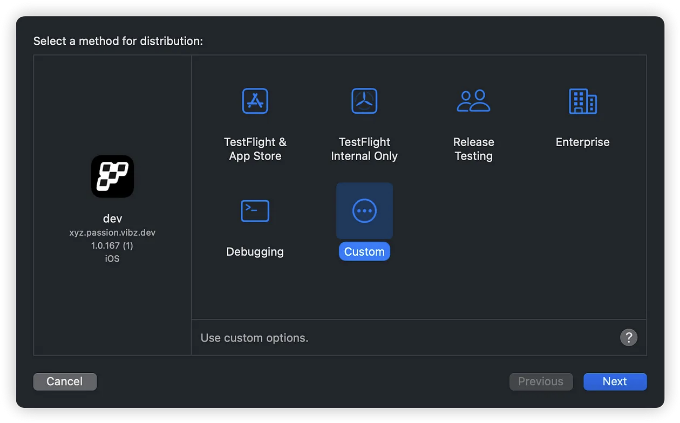The image size is (680, 423).
Task: Click the bundle ID xyz.passion.vibz.dev
Action: pos(112,233)
